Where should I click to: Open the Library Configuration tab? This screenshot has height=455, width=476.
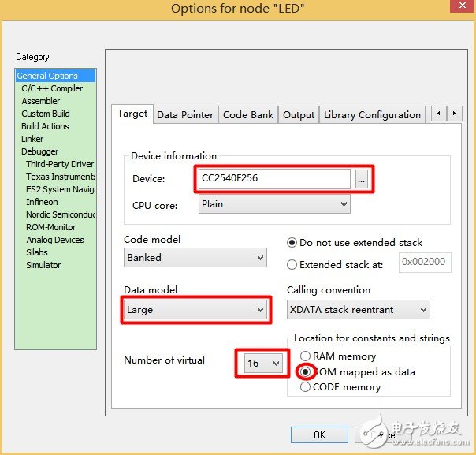pyautogui.click(x=372, y=114)
